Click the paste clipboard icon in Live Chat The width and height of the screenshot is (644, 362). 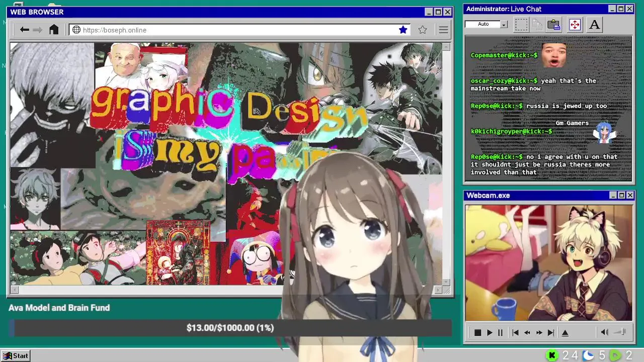pos(554,25)
